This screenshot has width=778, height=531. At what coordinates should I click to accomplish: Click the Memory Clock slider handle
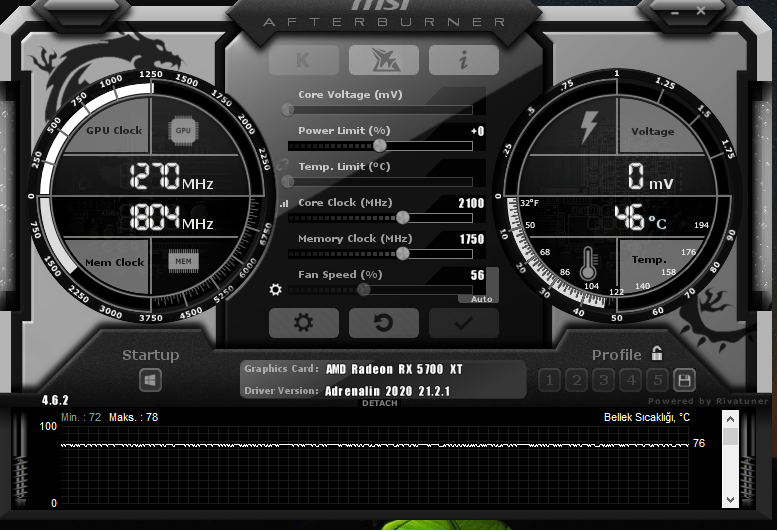403,254
